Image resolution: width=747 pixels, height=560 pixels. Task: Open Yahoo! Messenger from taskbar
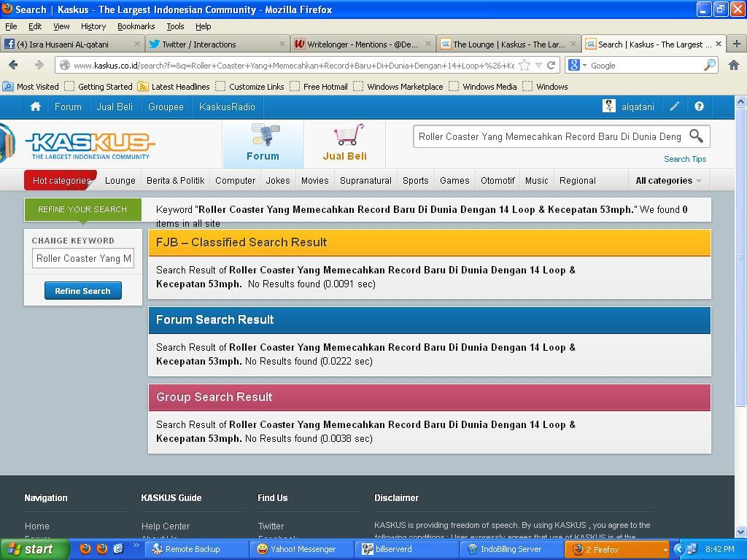[302, 549]
